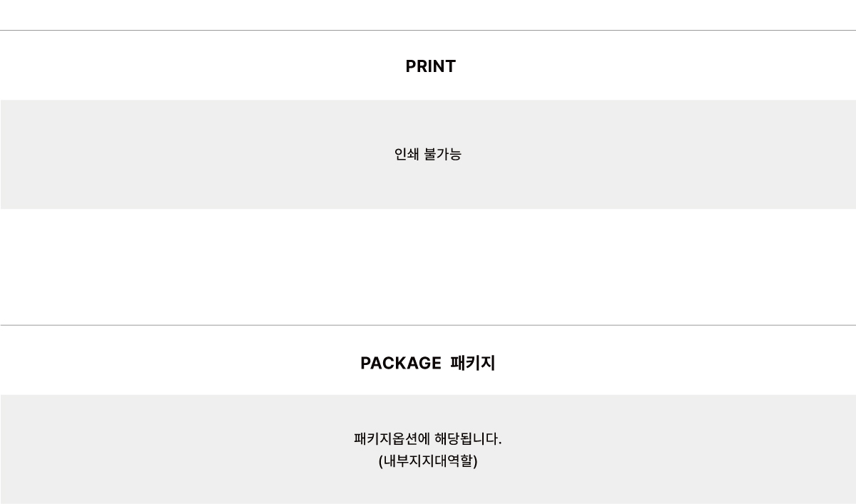Click white strip above the top divider line

[428, 14]
